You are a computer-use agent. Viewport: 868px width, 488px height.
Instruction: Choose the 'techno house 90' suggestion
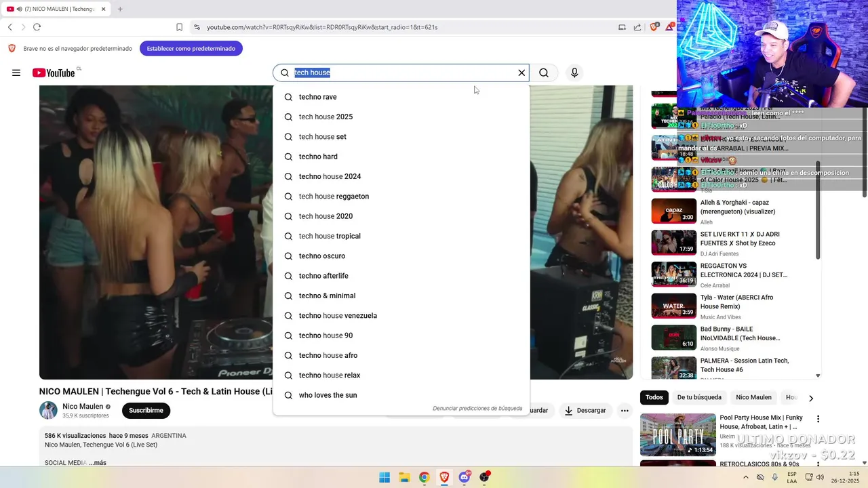point(401,335)
